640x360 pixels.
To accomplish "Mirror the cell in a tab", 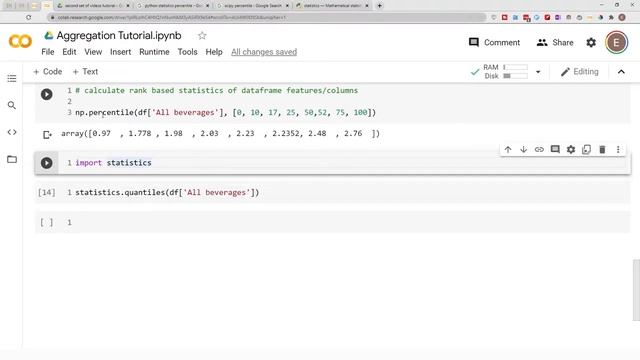I will pyautogui.click(x=587, y=149).
